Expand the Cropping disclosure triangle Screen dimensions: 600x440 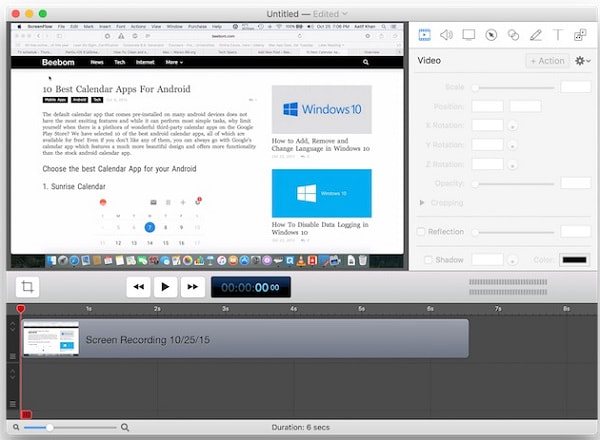(x=422, y=202)
